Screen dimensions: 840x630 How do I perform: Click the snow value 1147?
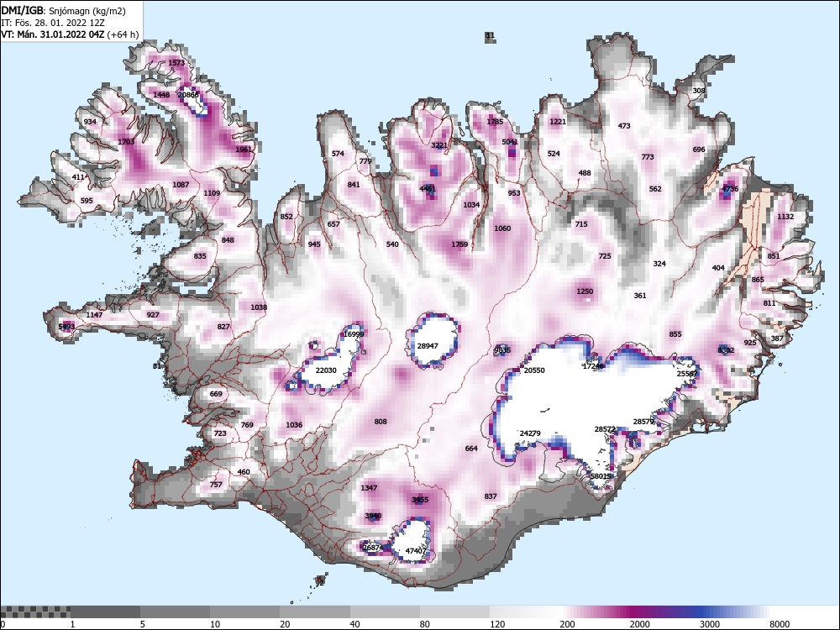pyautogui.click(x=94, y=314)
